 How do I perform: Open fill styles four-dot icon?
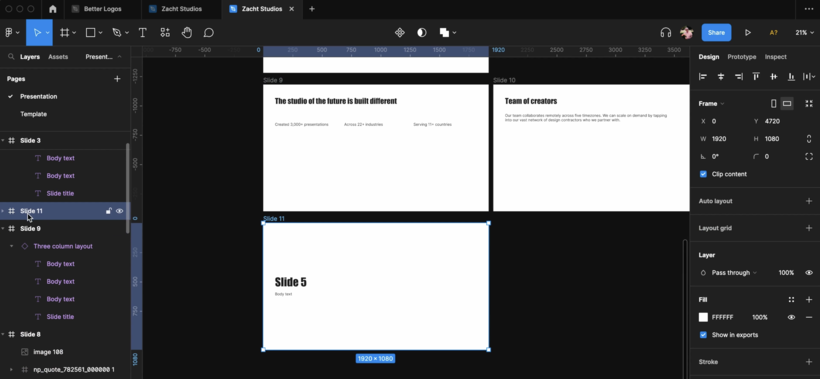791,300
